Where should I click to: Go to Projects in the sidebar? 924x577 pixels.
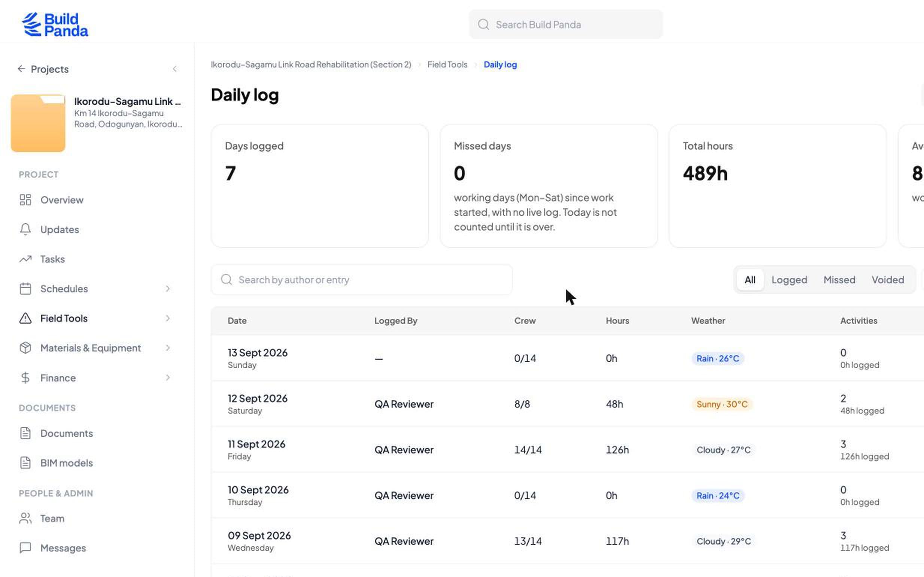tap(50, 69)
